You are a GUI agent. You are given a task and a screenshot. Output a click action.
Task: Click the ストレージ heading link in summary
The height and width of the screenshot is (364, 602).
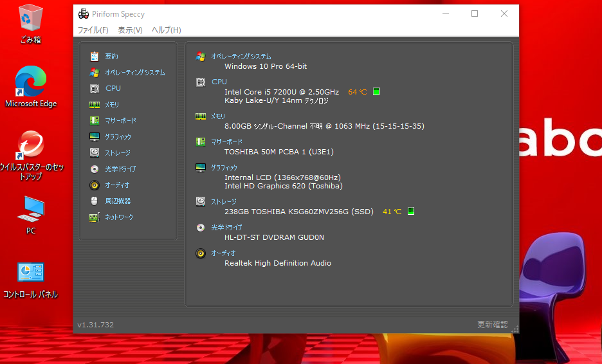pyautogui.click(x=223, y=201)
